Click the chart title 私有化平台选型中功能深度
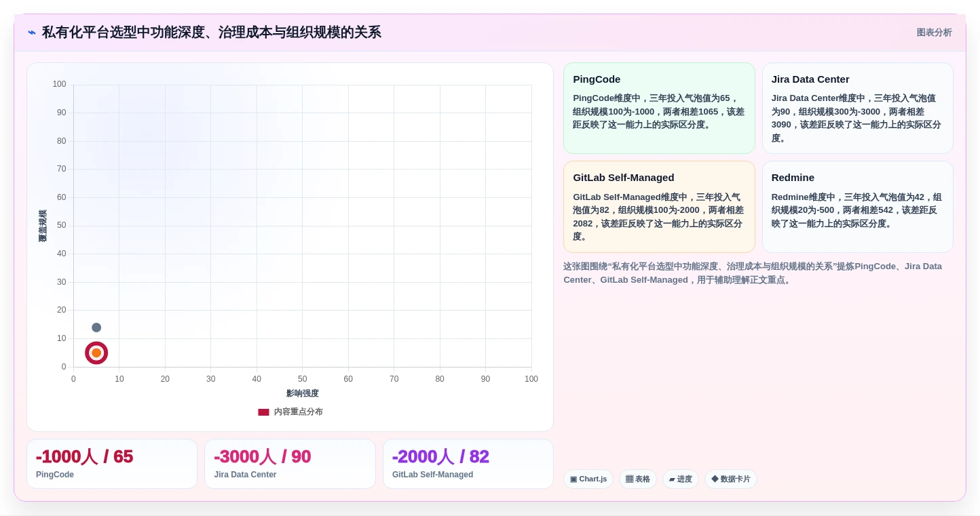This screenshot has width=980, height=516. pyautogui.click(x=212, y=33)
